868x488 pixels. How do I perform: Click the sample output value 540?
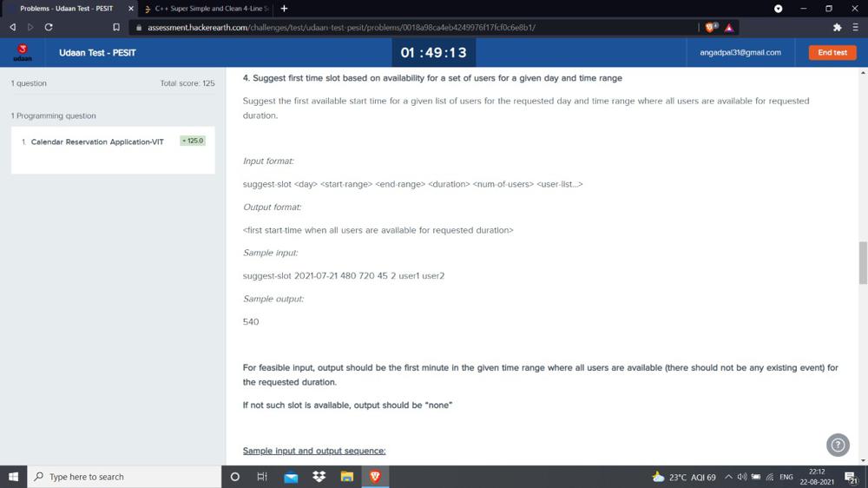(x=251, y=322)
